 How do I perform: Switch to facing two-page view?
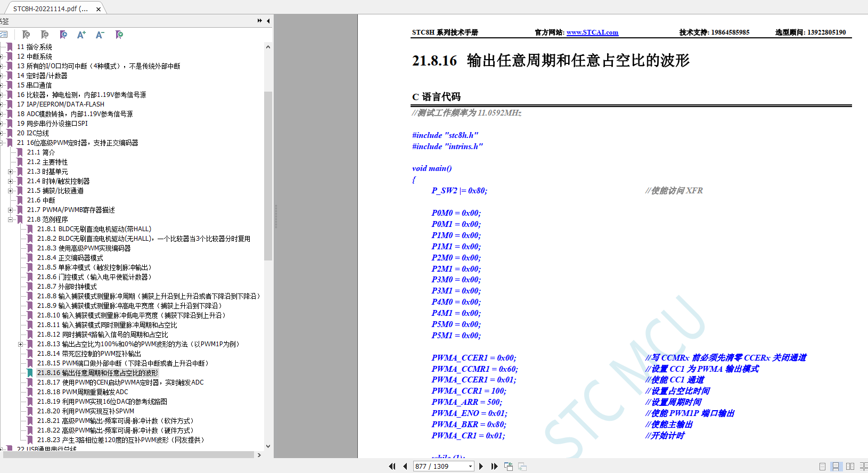point(850,466)
